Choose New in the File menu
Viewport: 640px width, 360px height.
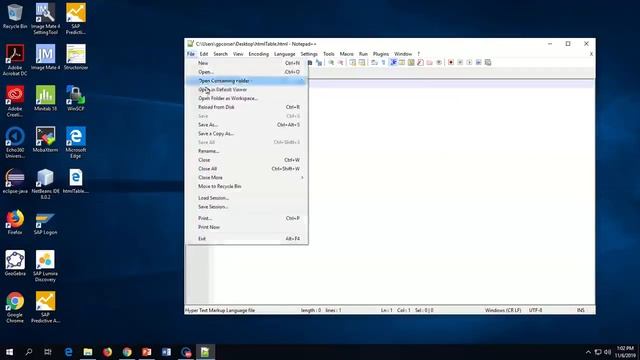tap(247, 63)
